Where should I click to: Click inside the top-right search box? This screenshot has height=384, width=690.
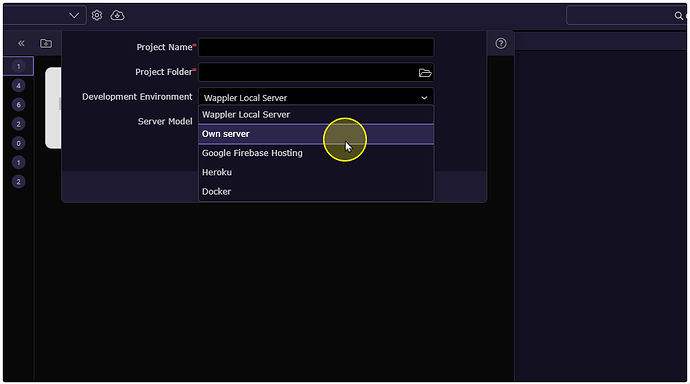(620, 16)
